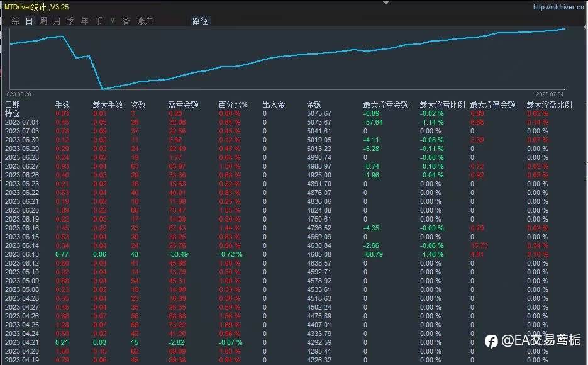This screenshot has height=365, width=588.
Task: Click the 最大浮亏金额 column header
Action: tap(386, 104)
